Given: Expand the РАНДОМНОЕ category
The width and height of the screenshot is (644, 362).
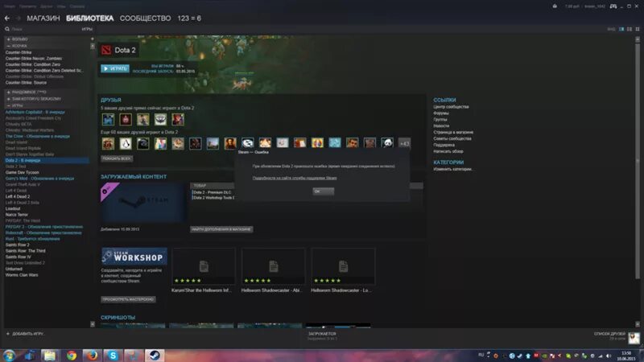Looking at the screenshot, I should click(8, 93).
